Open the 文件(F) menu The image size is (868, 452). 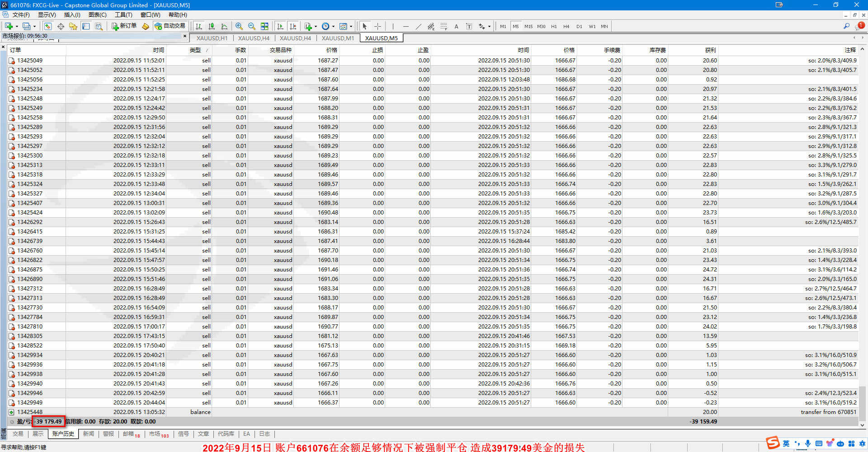point(21,15)
